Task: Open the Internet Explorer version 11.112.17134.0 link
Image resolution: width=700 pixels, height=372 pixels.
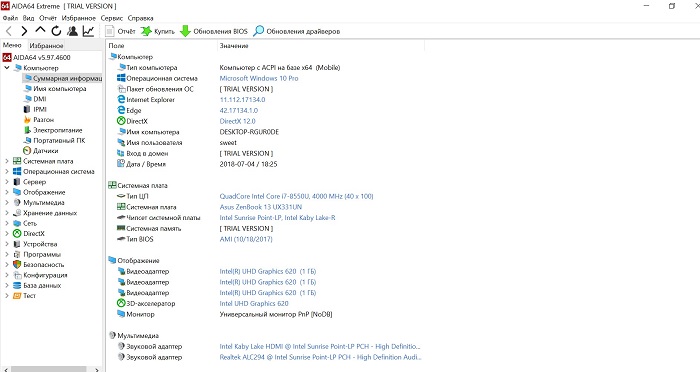Action: coord(242,100)
